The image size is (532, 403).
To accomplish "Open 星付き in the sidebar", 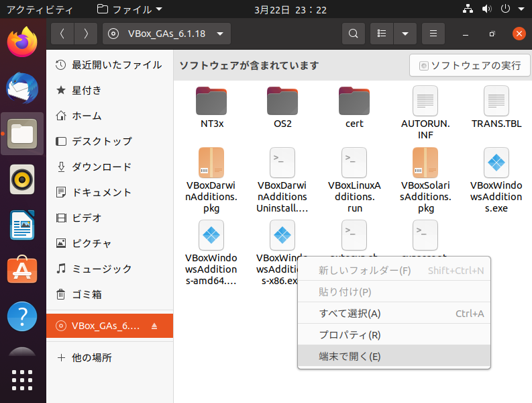I will click(x=109, y=91).
